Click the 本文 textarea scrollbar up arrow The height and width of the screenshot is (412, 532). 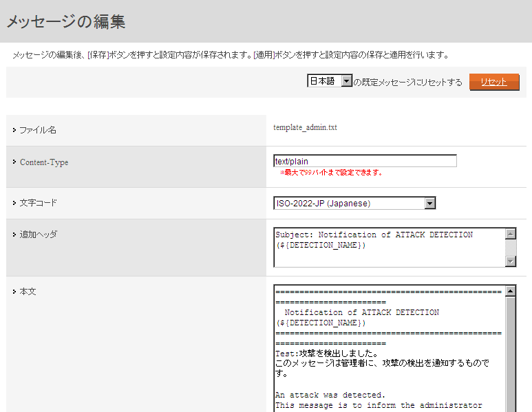(x=510, y=291)
